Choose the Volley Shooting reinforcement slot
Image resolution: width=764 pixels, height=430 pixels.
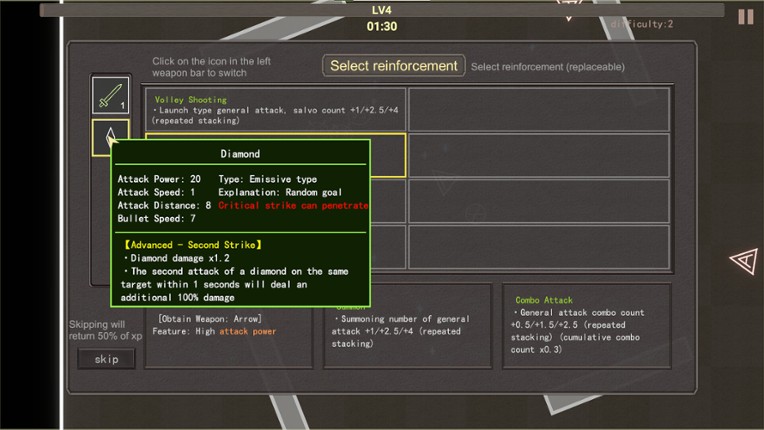pyautogui.click(x=275, y=110)
